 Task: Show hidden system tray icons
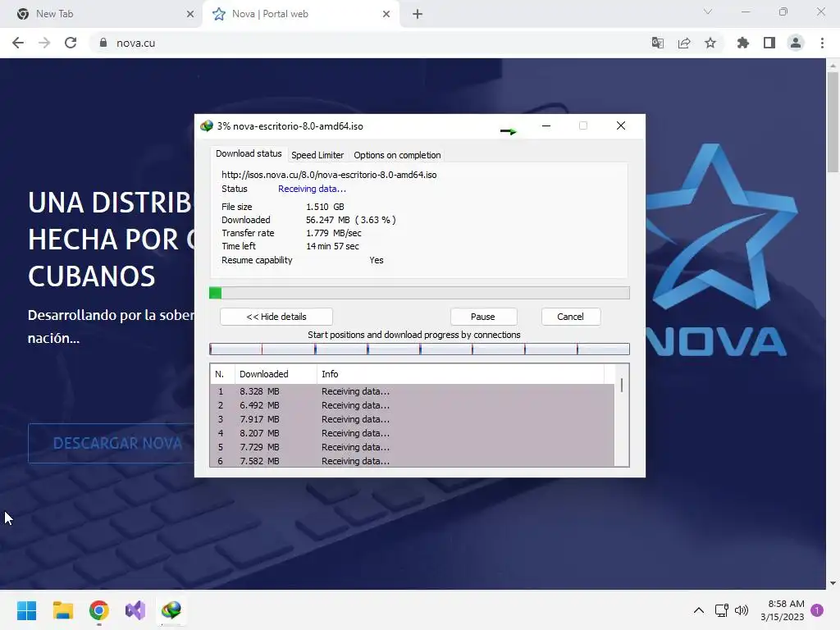pyautogui.click(x=699, y=610)
